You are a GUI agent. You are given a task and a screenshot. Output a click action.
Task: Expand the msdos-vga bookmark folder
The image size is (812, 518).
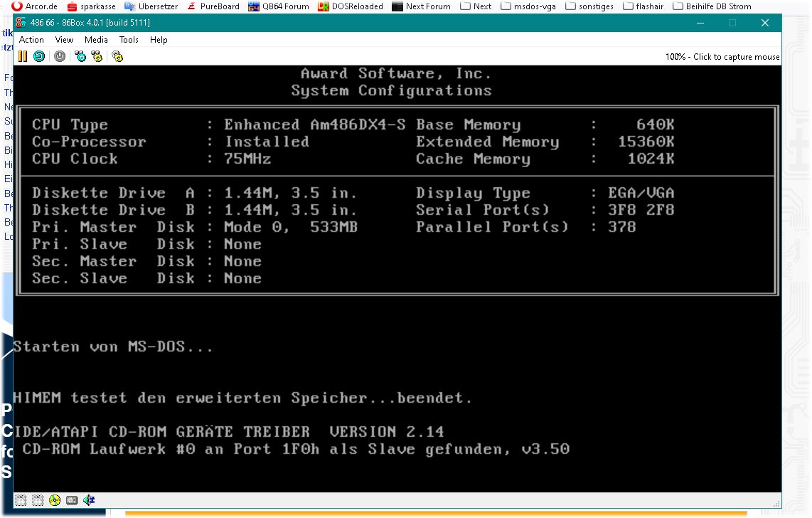528,6
